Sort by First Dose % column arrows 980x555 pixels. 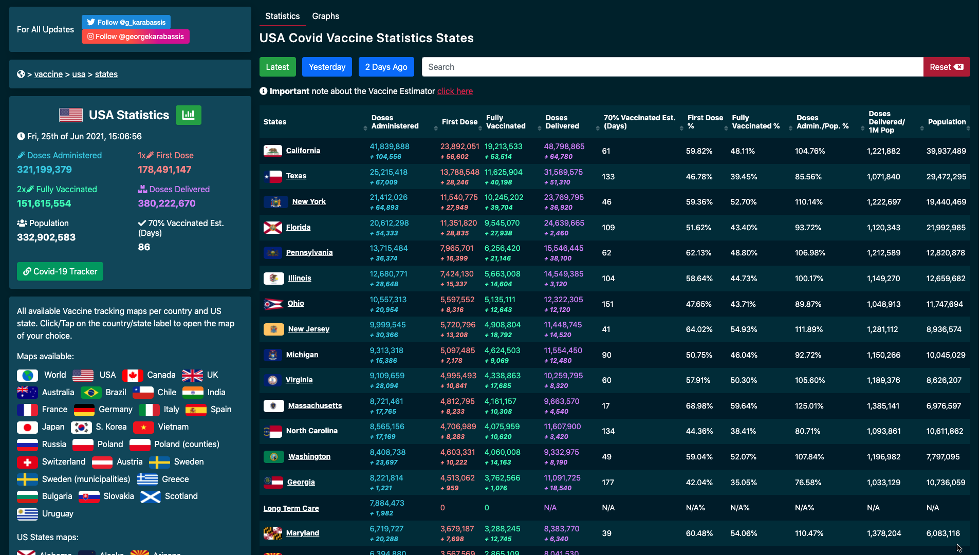726,128
